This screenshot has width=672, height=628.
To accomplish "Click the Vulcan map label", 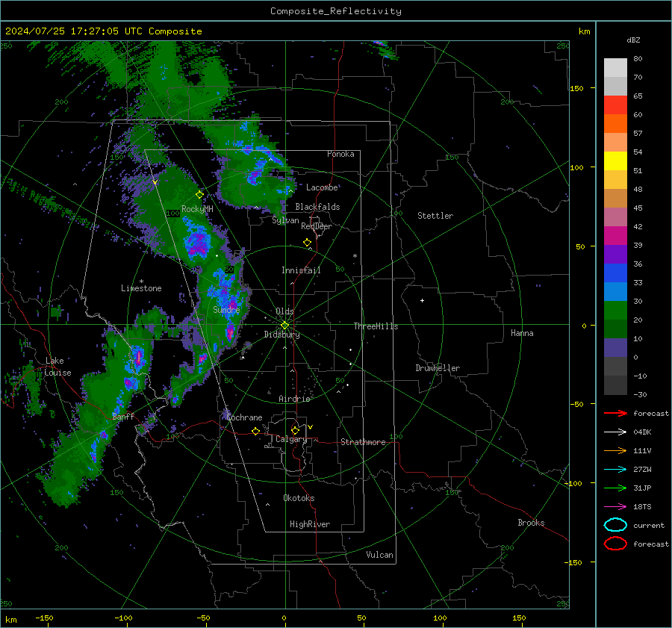I will tap(380, 555).
